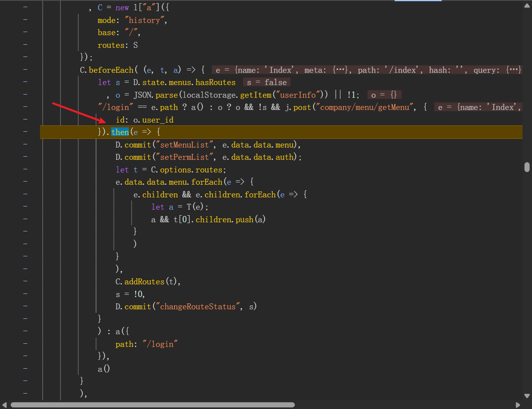Click the horizontal scrollbar left arrow
The width and height of the screenshot is (532, 409).
[4, 405]
